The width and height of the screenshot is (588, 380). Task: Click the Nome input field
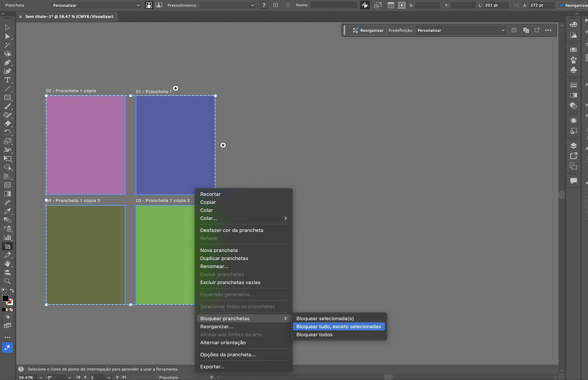click(x=334, y=5)
